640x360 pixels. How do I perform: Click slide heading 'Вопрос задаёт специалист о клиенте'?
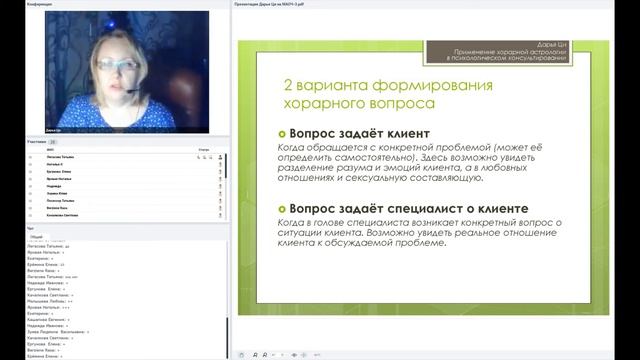pos(409,209)
